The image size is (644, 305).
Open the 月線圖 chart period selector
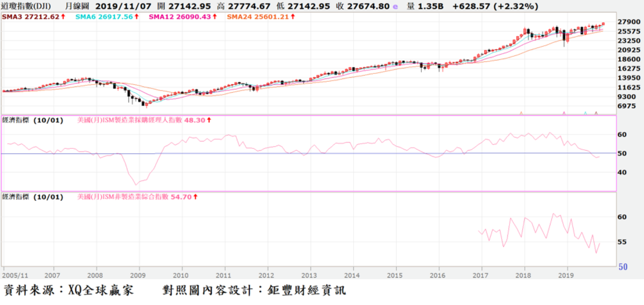point(76,7)
